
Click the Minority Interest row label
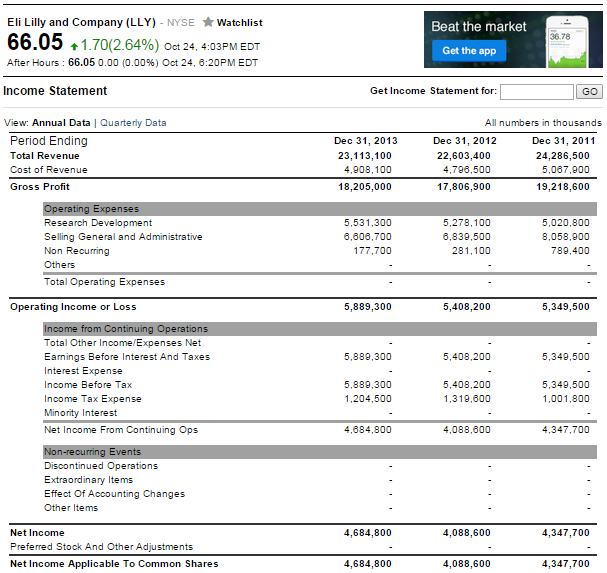(x=81, y=413)
